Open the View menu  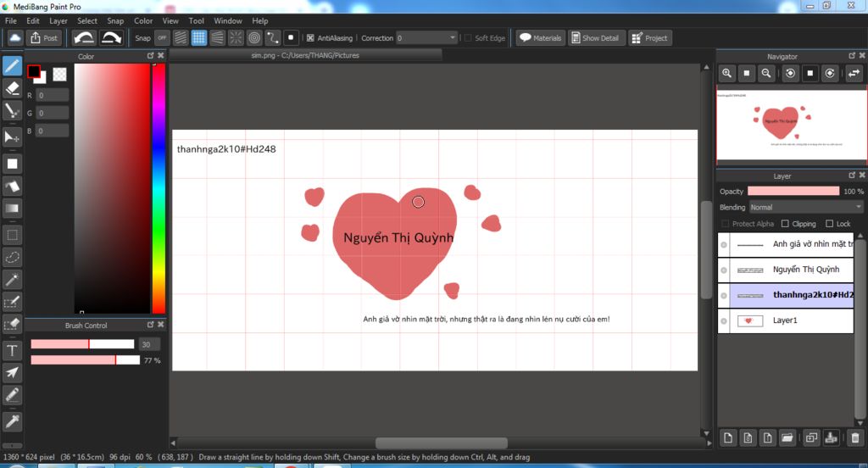pyautogui.click(x=170, y=20)
